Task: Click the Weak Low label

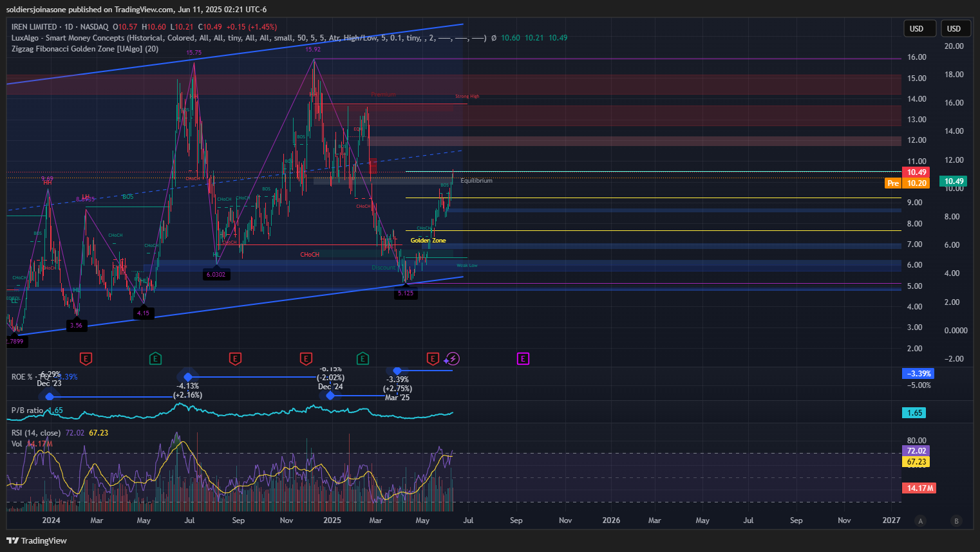Action: [467, 265]
